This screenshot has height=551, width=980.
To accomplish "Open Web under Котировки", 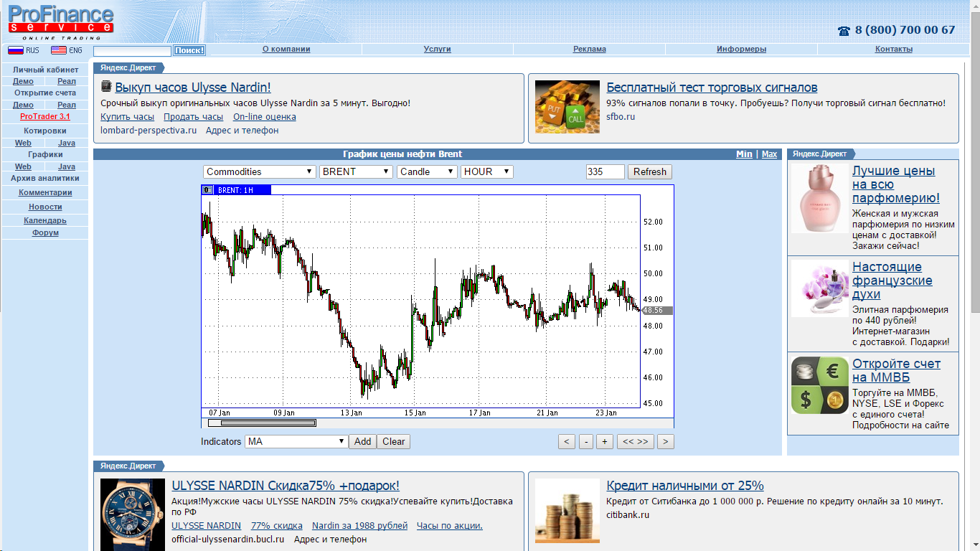I will (23, 143).
